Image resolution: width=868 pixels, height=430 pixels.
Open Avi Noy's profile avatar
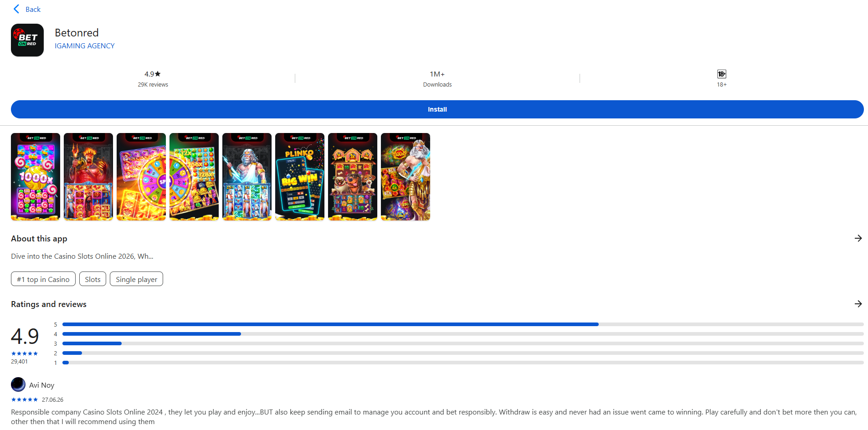tap(18, 384)
